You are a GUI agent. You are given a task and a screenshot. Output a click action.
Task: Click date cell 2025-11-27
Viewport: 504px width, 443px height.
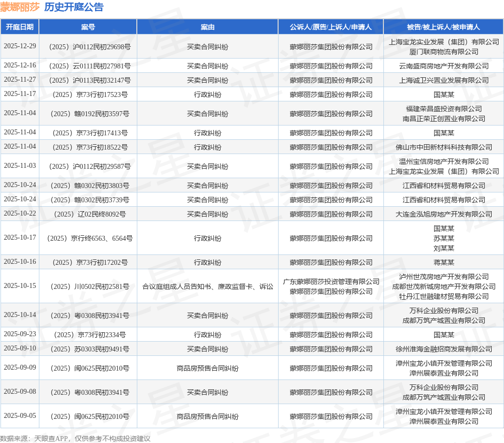[20, 79]
